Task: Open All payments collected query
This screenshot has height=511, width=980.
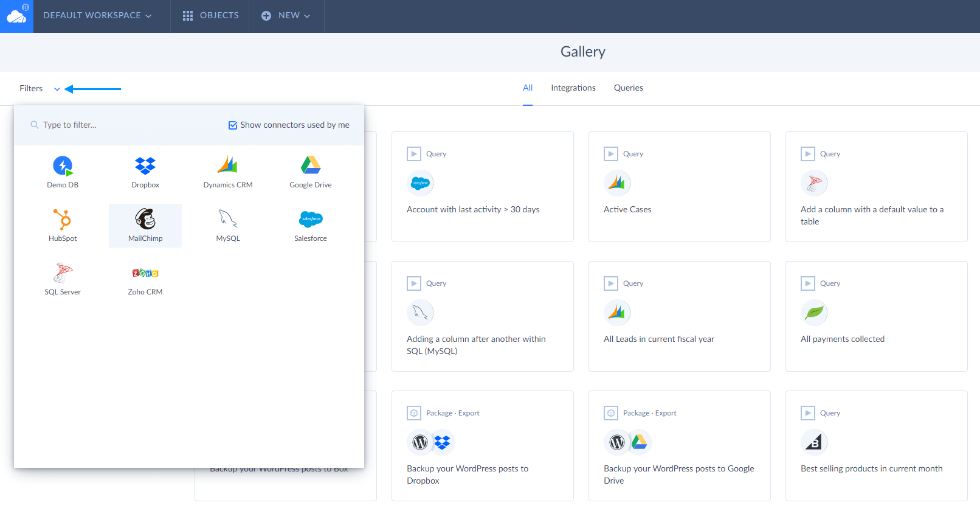Action: (877, 316)
